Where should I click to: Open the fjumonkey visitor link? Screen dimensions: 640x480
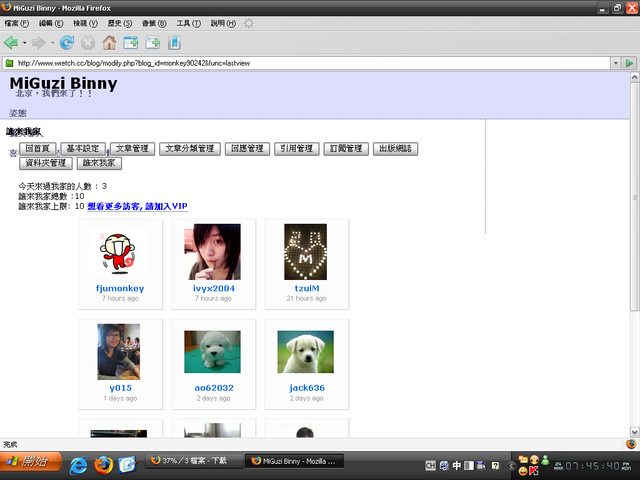120,288
